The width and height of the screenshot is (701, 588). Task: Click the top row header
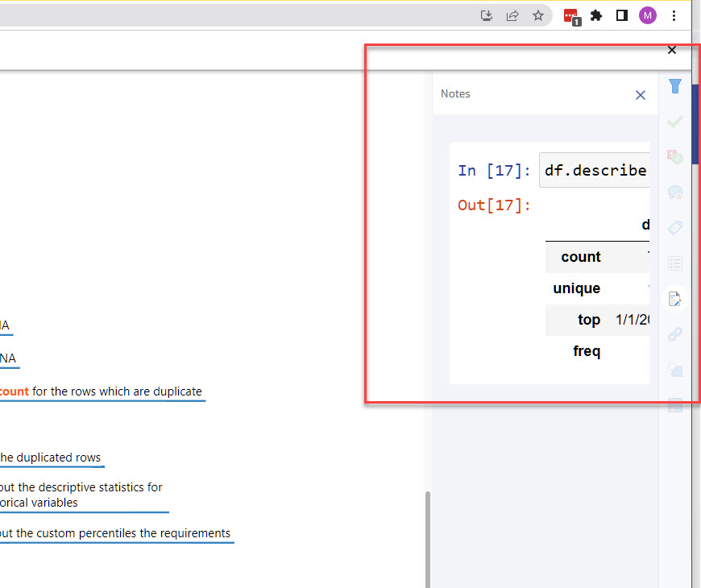click(x=589, y=320)
